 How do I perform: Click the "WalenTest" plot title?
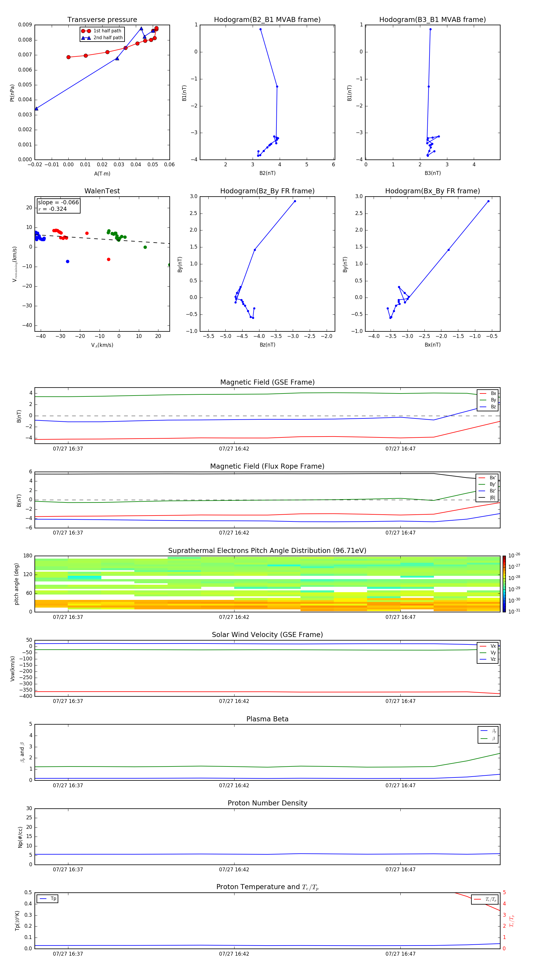tap(102, 191)
